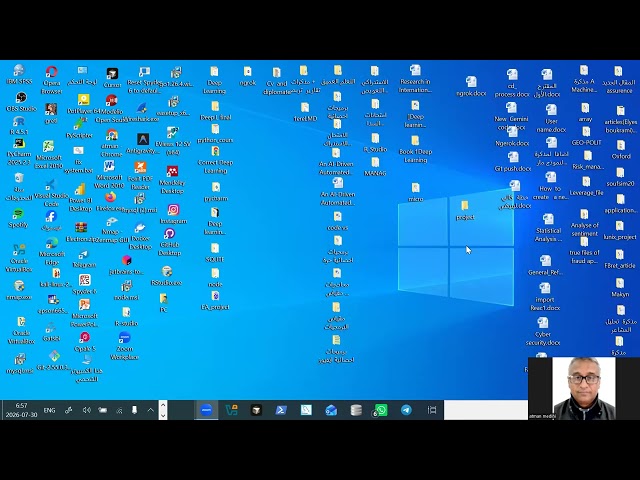Image resolution: width=640 pixels, height=480 pixels.
Task: Open the micro file on the desktop
Action: (x=416, y=193)
